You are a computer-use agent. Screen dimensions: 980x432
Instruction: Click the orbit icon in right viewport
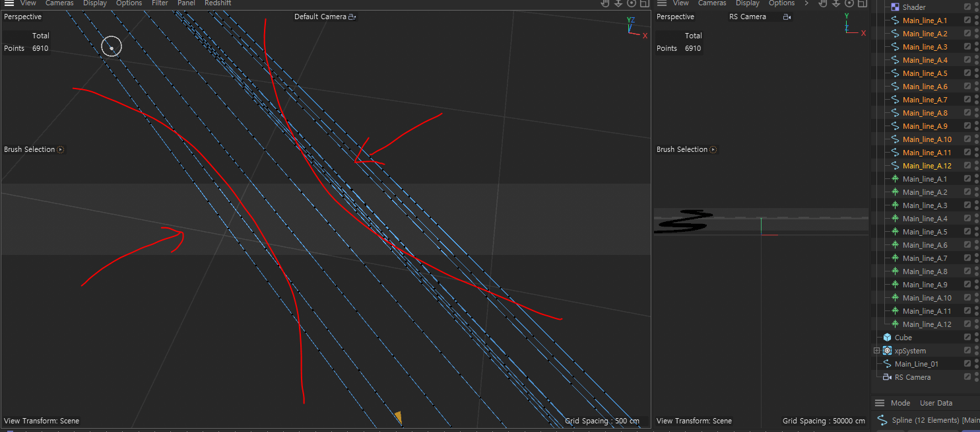[849, 3]
